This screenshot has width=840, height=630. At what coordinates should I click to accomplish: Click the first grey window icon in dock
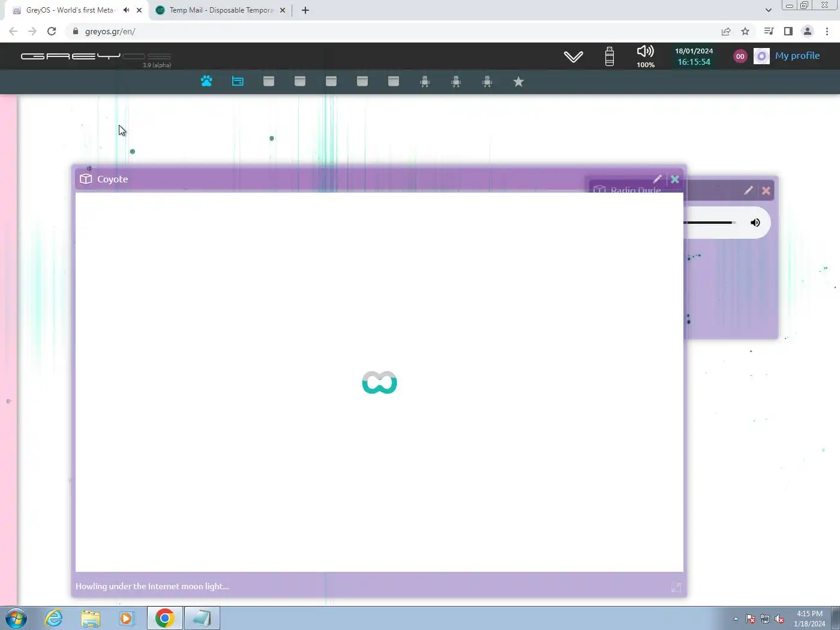pyautogui.click(x=269, y=81)
